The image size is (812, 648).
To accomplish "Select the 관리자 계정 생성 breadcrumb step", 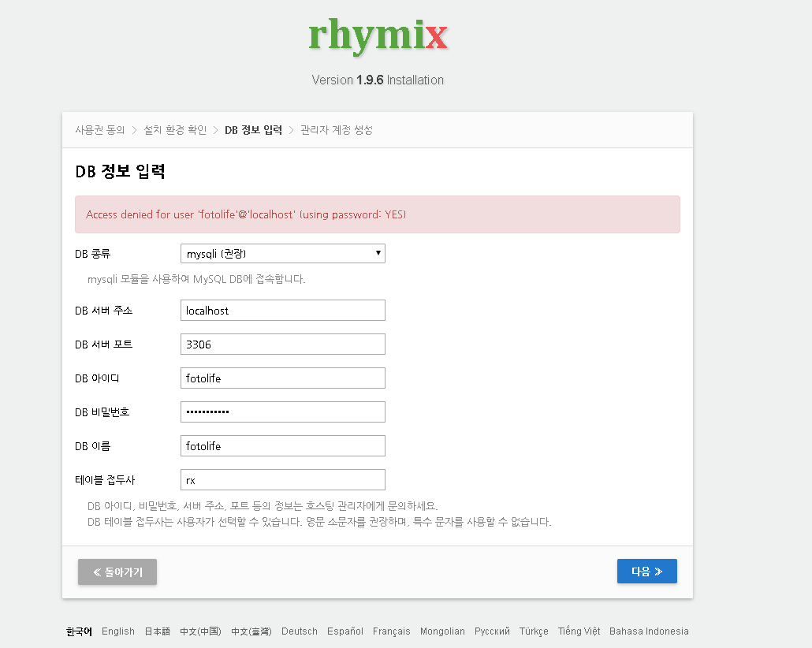I will (337, 130).
